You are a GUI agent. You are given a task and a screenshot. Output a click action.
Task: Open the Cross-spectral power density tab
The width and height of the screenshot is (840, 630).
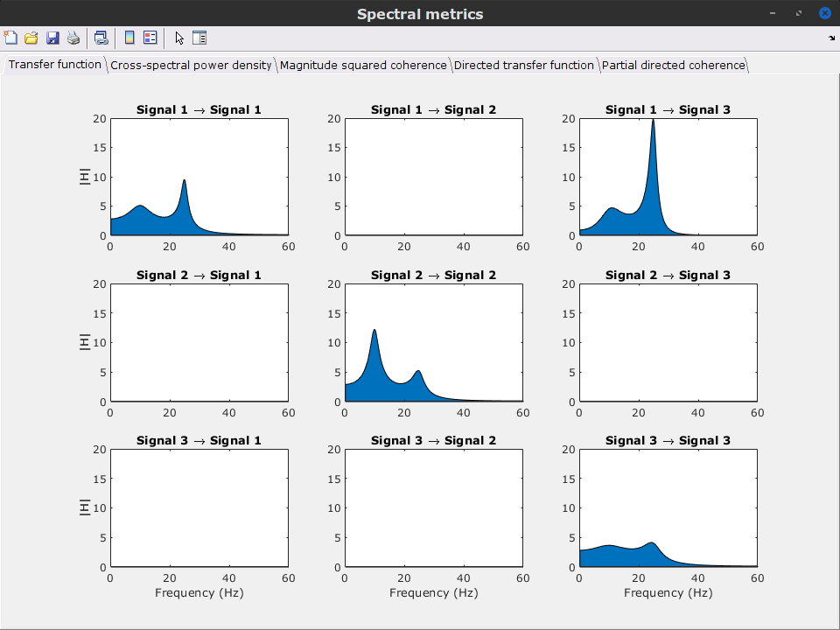[x=191, y=66]
